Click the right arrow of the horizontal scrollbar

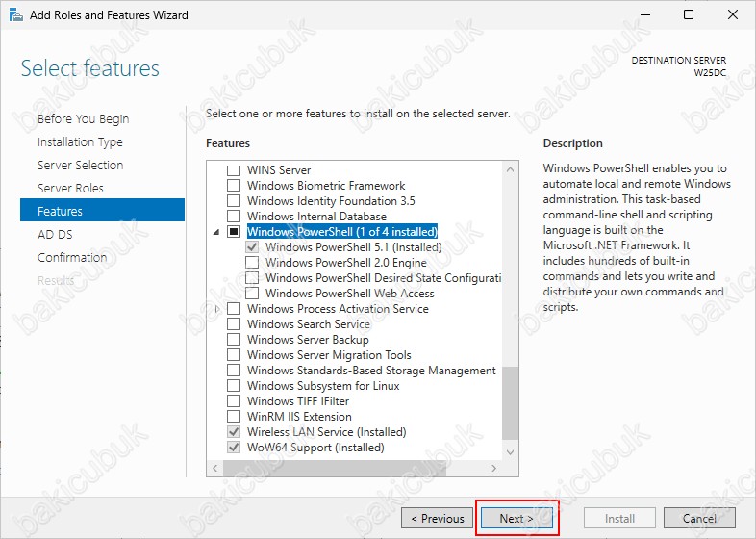click(493, 468)
